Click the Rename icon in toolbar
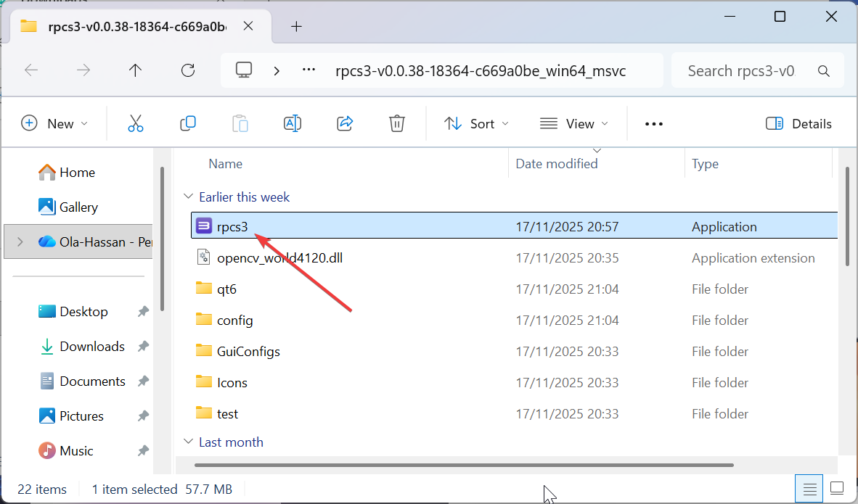 (293, 123)
